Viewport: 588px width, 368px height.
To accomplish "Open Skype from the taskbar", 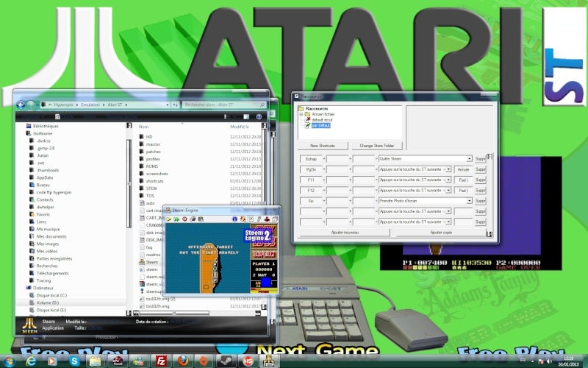I will click(74, 361).
